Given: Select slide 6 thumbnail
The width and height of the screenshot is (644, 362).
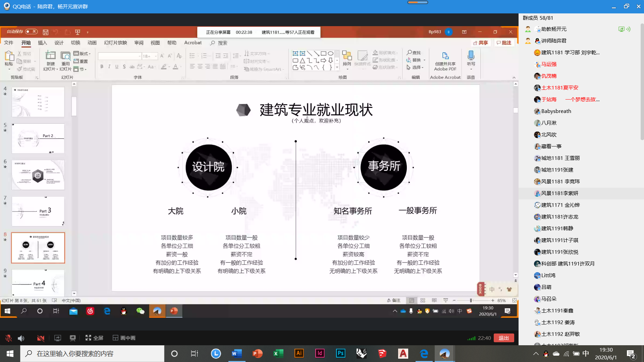Looking at the screenshot, I should (x=38, y=175).
